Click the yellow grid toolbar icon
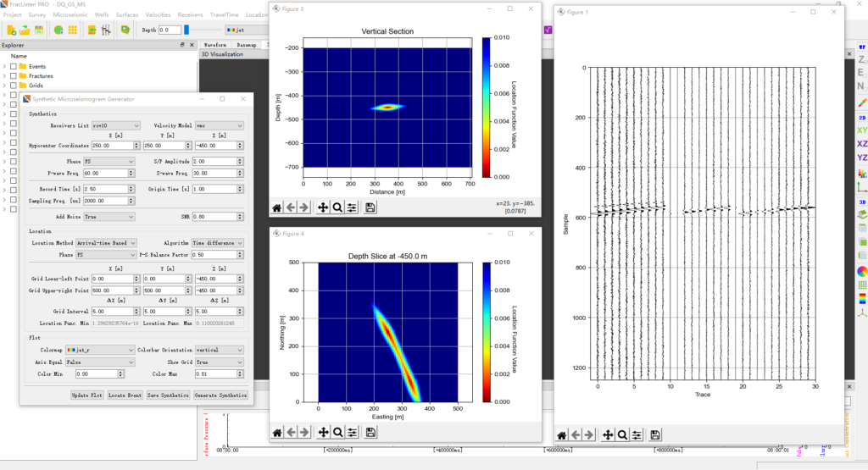 coord(73,30)
